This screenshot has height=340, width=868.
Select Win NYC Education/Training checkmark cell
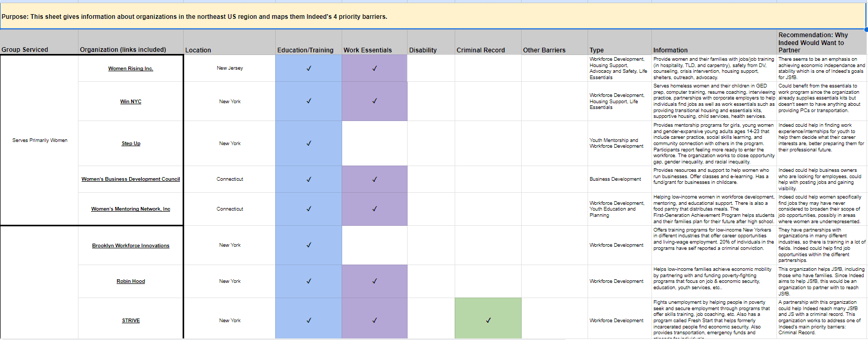click(309, 101)
